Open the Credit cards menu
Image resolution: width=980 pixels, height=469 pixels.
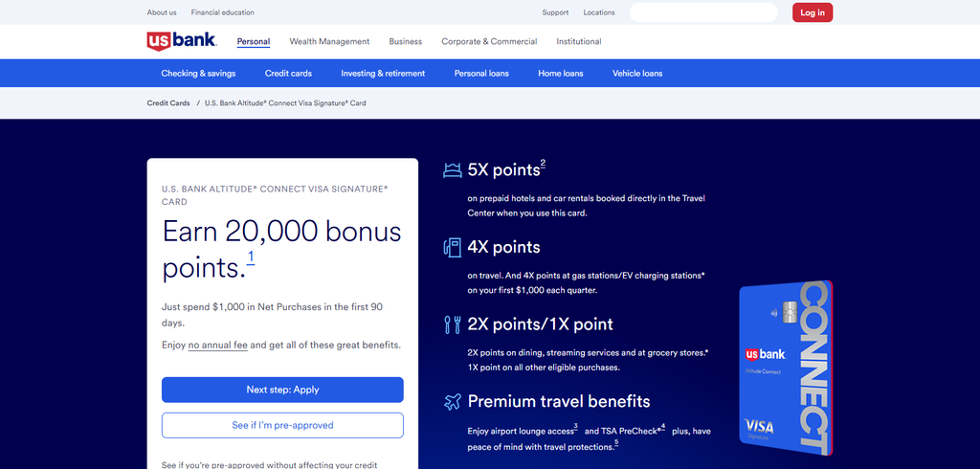288,73
